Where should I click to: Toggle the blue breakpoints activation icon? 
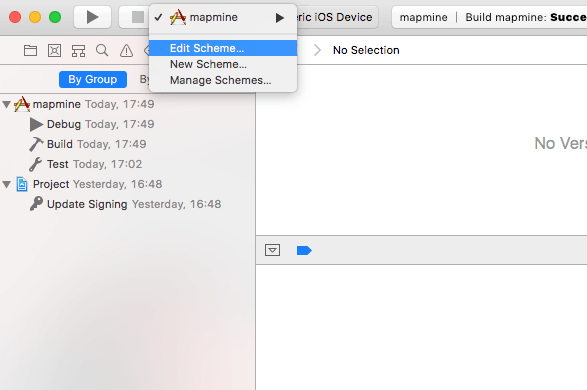click(x=304, y=250)
